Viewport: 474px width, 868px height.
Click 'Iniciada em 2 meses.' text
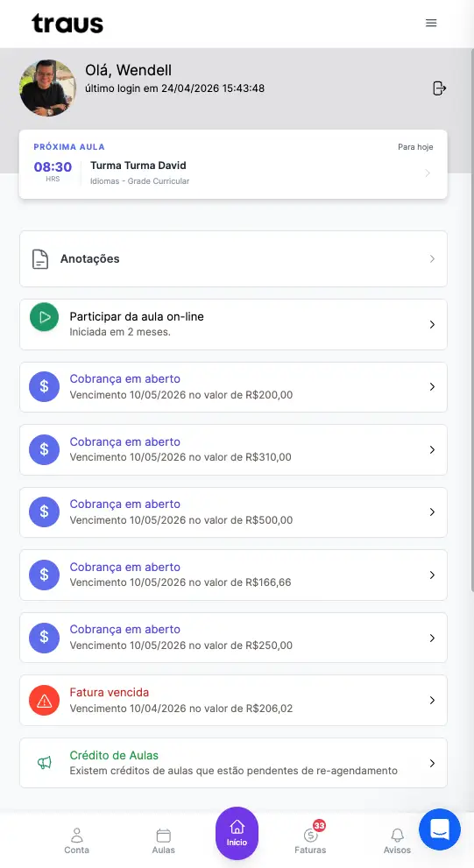coord(120,332)
